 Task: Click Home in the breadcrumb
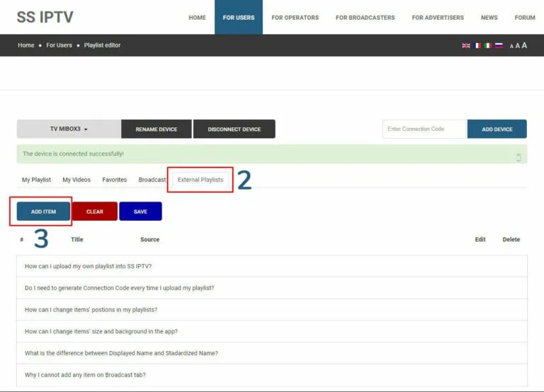pos(26,45)
